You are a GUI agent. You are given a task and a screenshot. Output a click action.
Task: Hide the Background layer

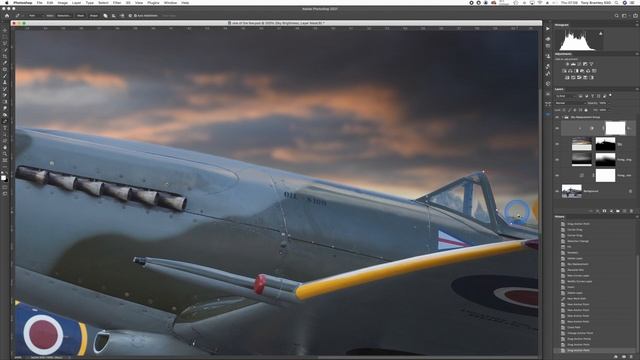[557, 191]
